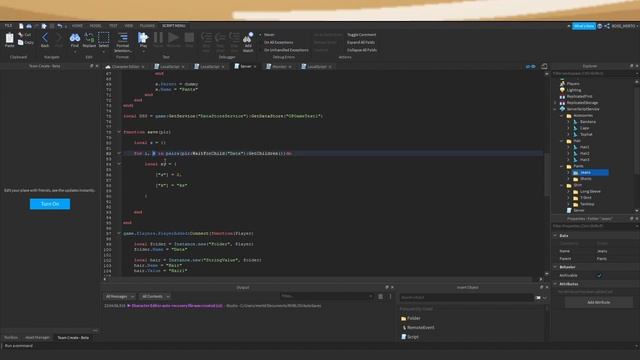Select the Folder icon in Insert Object list

pos(403,318)
